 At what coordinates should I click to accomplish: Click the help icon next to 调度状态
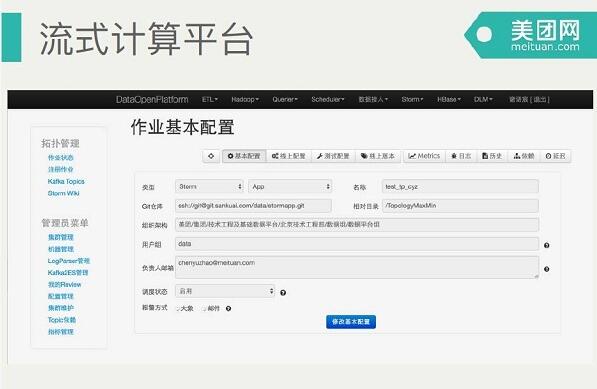[x=283, y=293]
